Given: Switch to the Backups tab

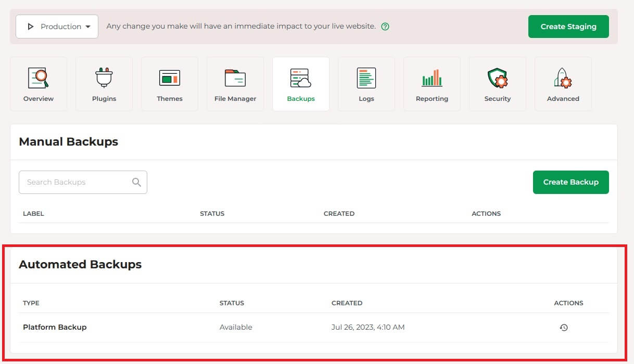Looking at the screenshot, I should click(x=300, y=84).
